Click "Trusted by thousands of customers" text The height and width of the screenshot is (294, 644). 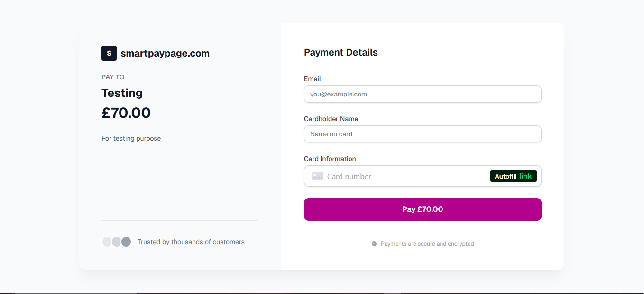click(191, 241)
